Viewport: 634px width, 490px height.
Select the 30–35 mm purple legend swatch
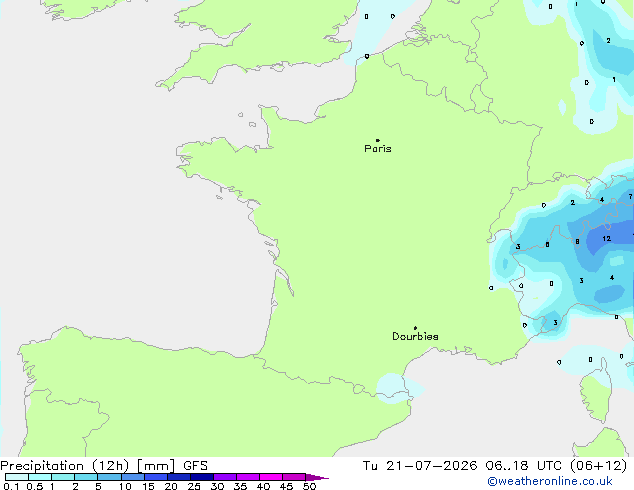(224, 477)
